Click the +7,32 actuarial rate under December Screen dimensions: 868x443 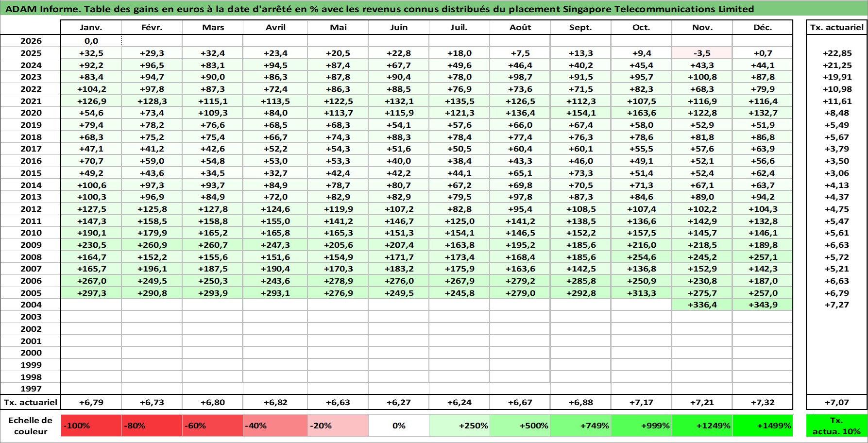pos(763,403)
